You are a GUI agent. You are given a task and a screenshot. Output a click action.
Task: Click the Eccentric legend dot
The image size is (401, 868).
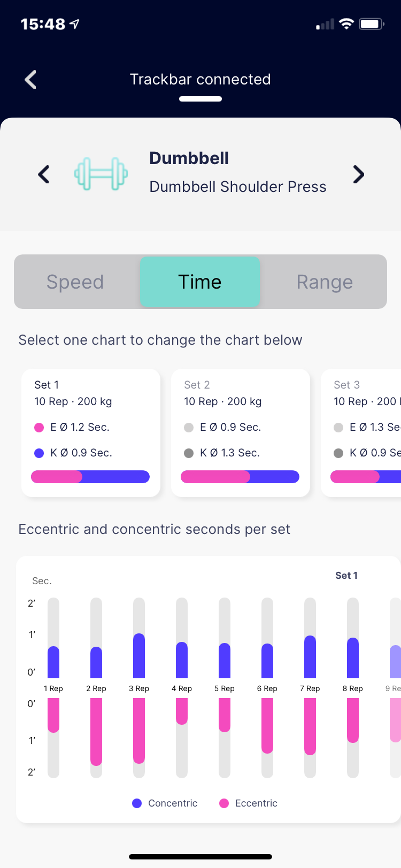pos(224,803)
